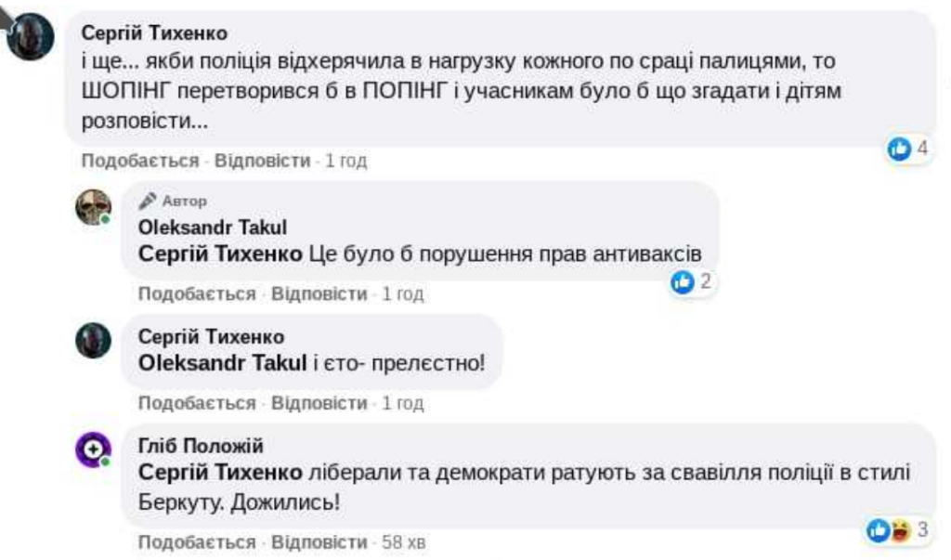This screenshot has height=560, width=951.
Task: Click the Сергій Тихенко mention in Гліб's comment
Action: 220,473
